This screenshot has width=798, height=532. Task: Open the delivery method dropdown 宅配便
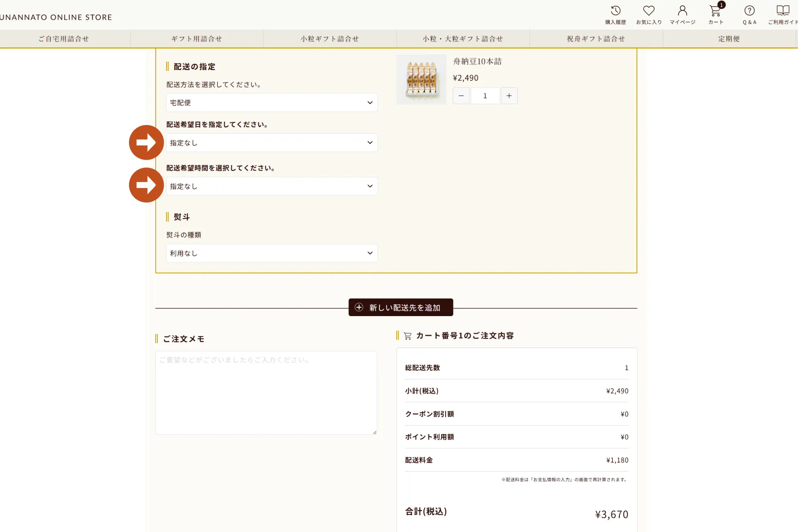[272, 102]
